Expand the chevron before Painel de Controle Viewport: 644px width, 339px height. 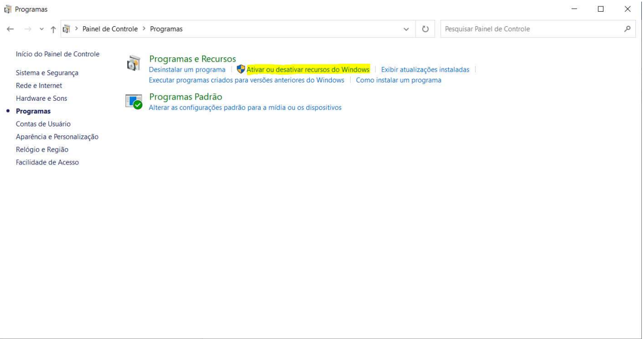77,29
